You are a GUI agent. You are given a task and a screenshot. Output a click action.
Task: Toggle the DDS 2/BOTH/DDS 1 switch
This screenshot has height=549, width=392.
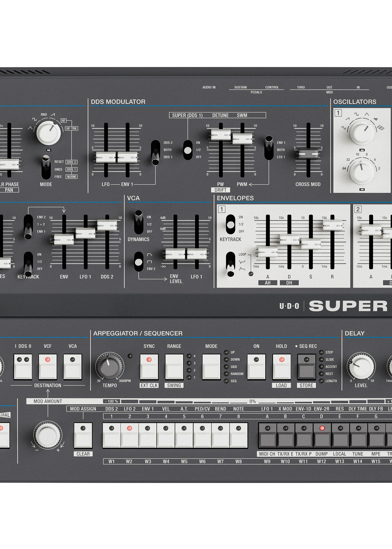[x=155, y=152]
